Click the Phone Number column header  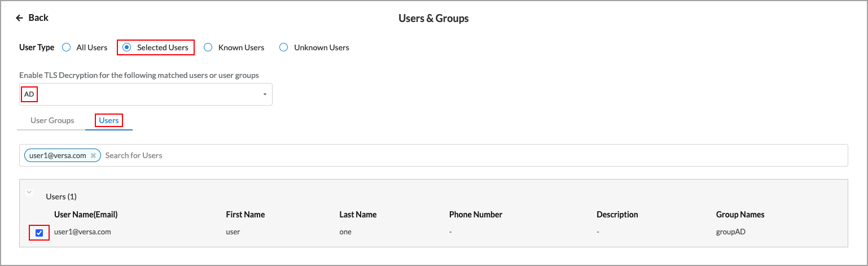pyautogui.click(x=475, y=215)
